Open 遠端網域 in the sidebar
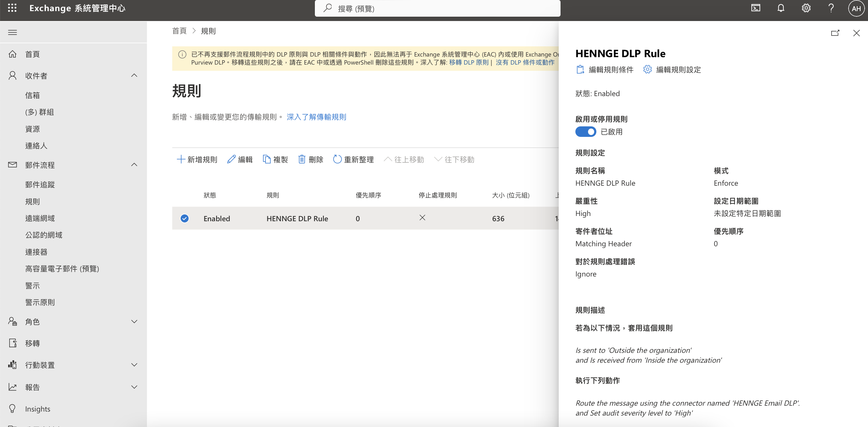 [40, 218]
